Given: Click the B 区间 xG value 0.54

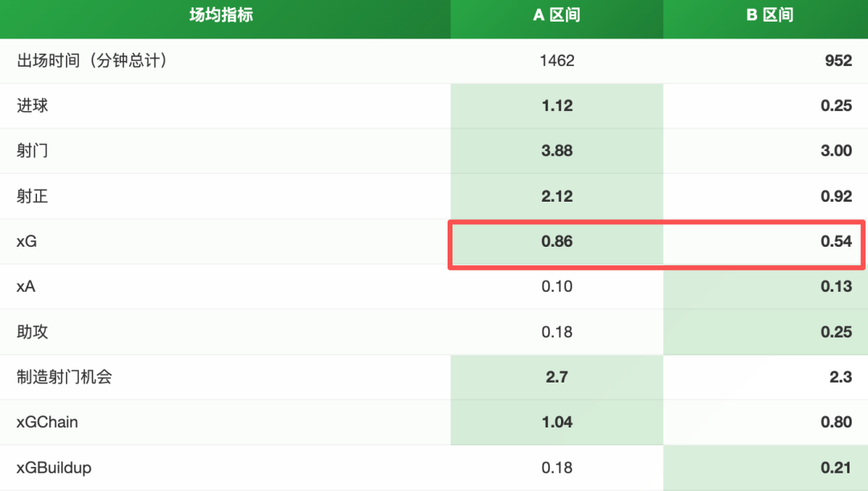Looking at the screenshot, I should [x=836, y=241].
